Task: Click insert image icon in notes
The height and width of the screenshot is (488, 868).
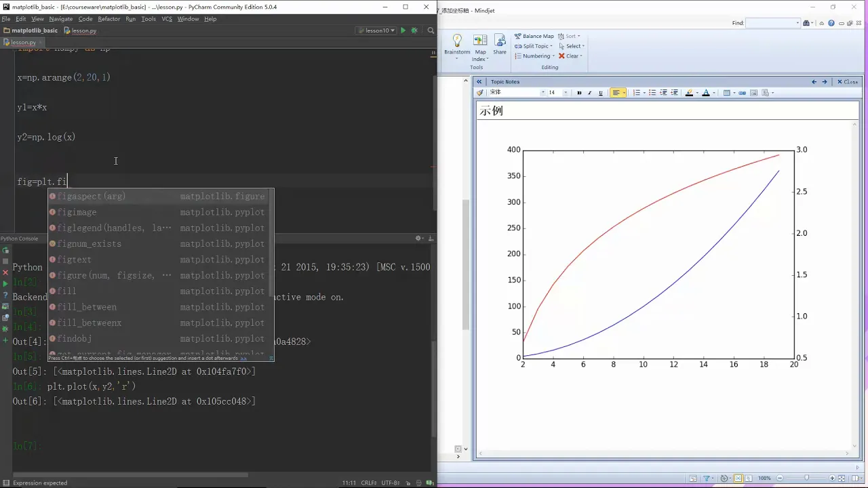Action: pyautogui.click(x=753, y=93)
